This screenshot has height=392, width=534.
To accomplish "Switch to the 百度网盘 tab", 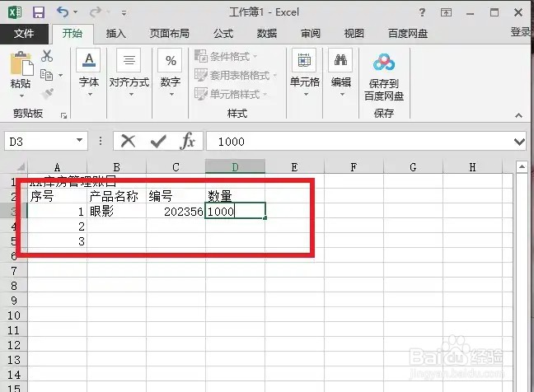I will [x=408, y=34].
